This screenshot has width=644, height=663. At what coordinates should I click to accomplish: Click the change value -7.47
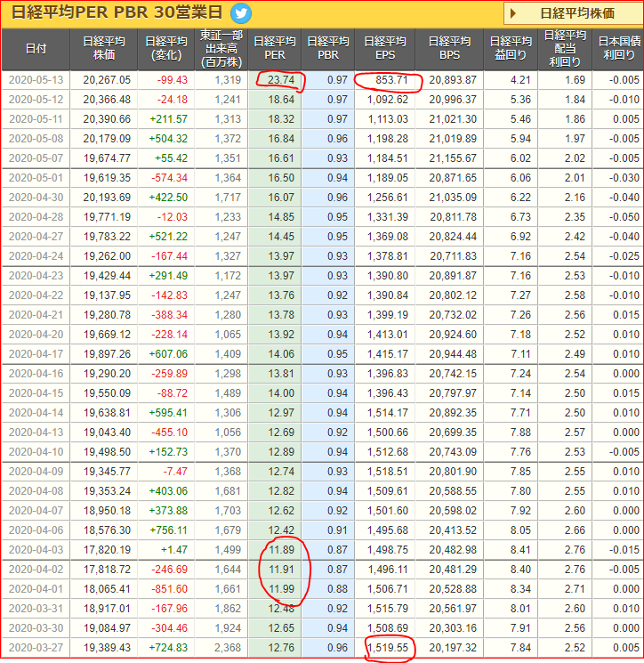(175, 472)
